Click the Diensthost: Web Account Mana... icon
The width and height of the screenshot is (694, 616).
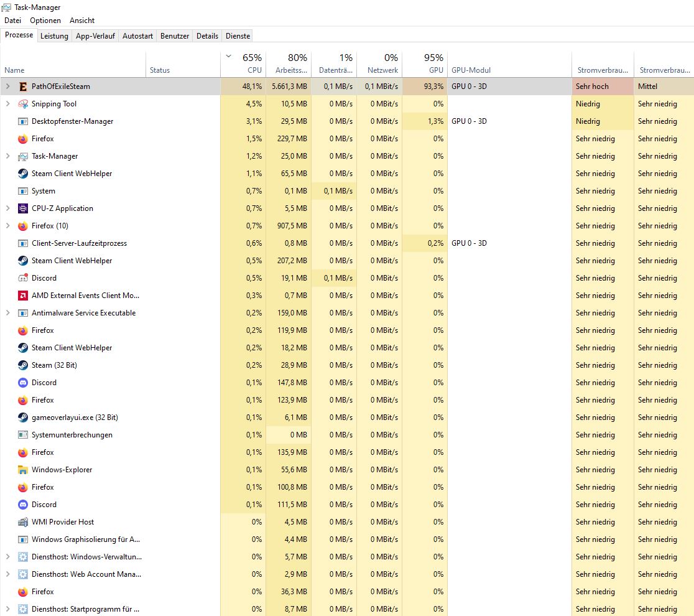click(23, 574)
